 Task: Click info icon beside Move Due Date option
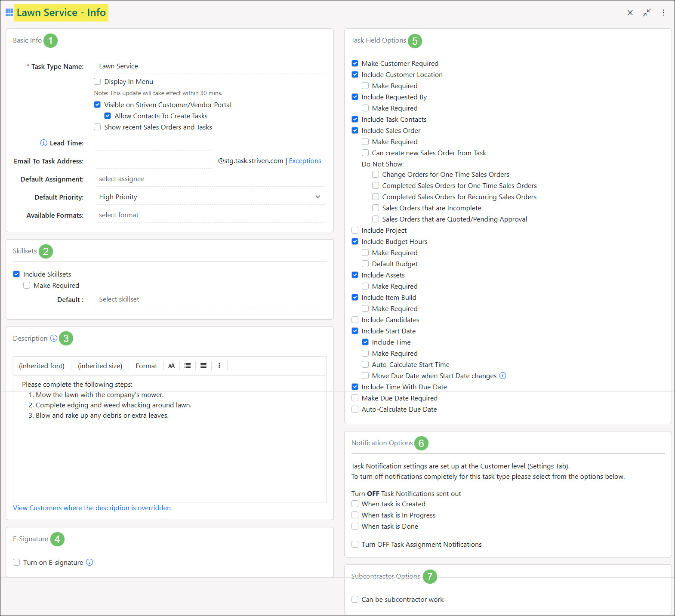(502, 376)
